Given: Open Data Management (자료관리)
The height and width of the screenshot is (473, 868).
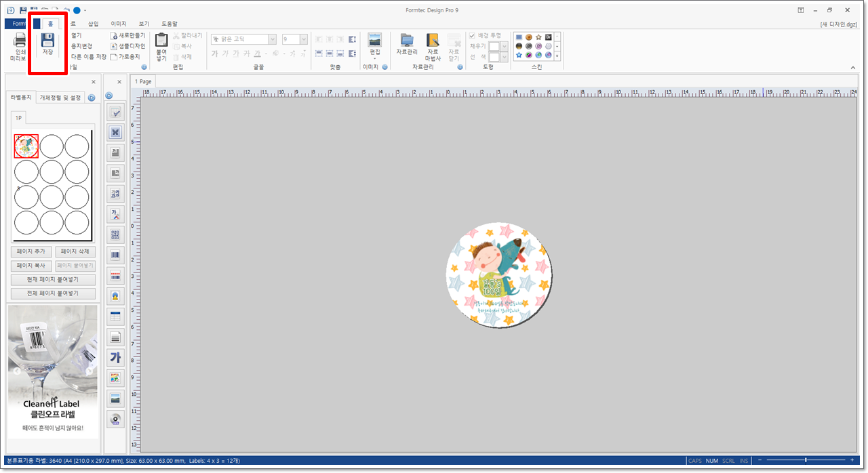Looking at the screenshot, I should click(x=407, y=45).
